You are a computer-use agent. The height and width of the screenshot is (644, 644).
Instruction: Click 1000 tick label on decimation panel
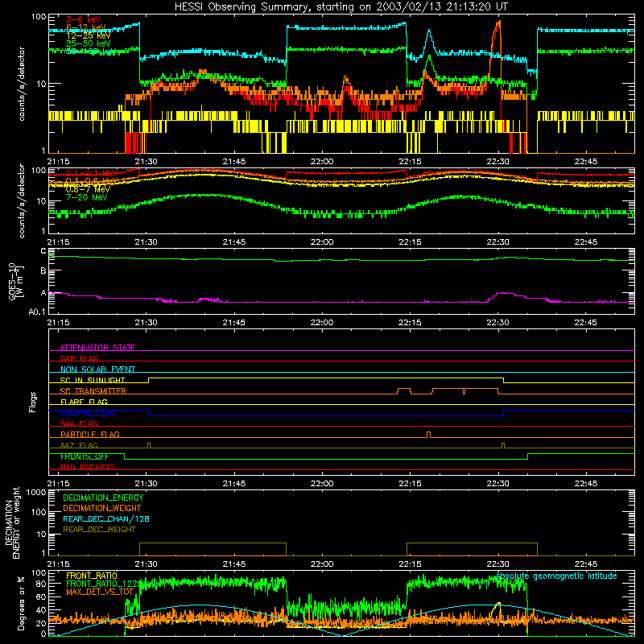pyautogui.click(x=36, y=493)
